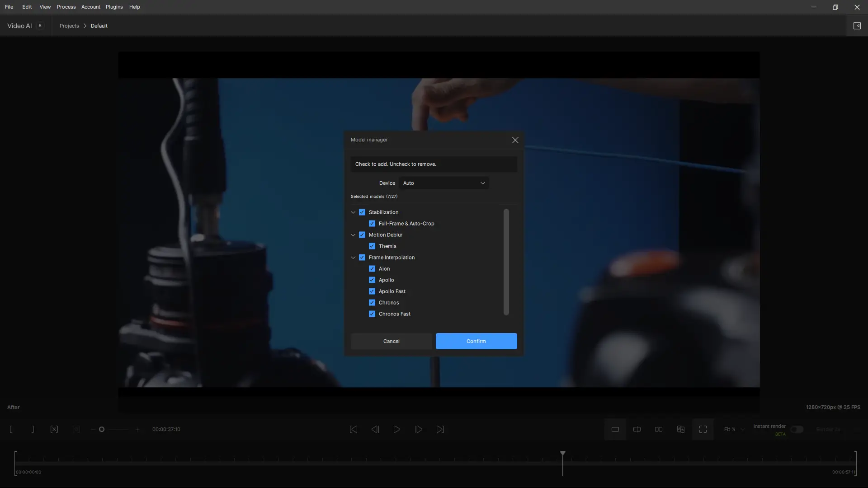
Task: Click the play button in playback controls
Action: point(396,429)
